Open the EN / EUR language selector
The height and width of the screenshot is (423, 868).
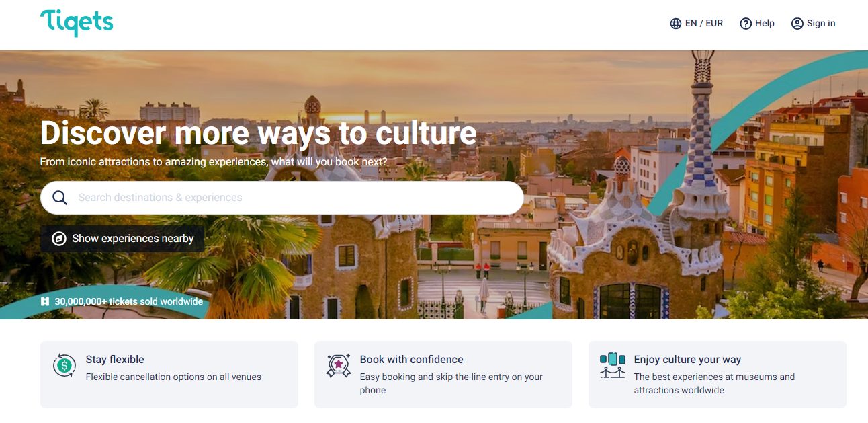click(x=697, y=24)
